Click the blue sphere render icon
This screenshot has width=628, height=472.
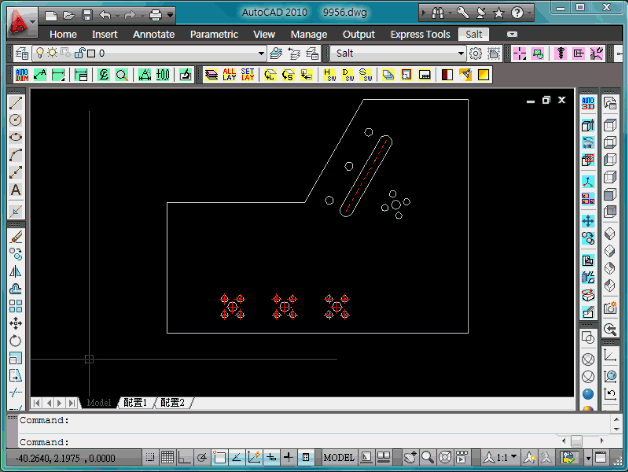[588, 394]
